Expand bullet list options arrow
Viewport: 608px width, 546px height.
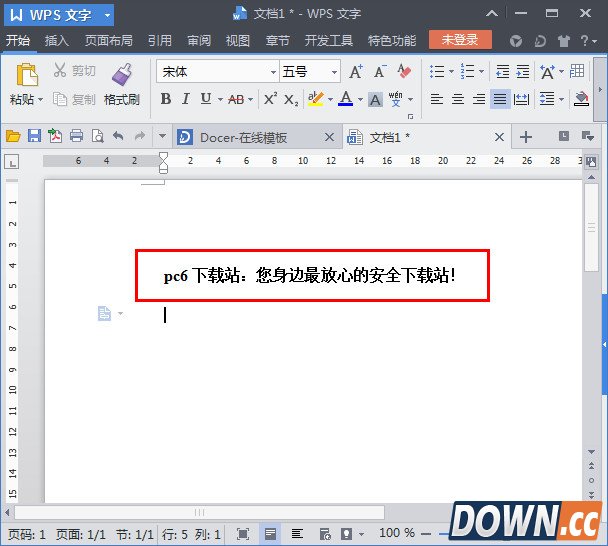pyautogui.click(x=451, y=72)
